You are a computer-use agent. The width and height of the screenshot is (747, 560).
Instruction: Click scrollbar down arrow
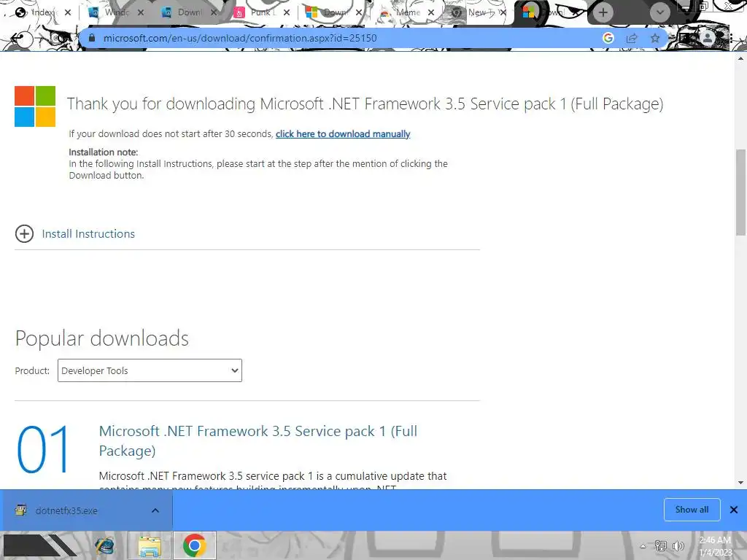(740, 483)
